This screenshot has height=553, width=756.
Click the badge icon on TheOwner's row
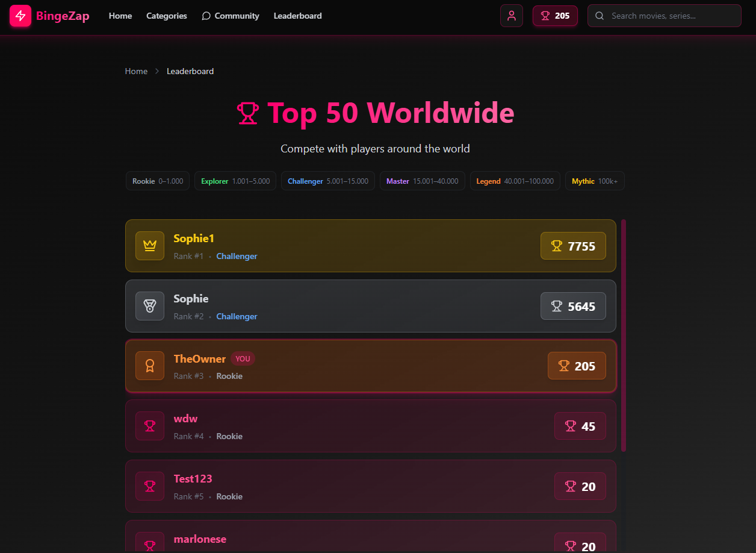click(x=149, y=366)
